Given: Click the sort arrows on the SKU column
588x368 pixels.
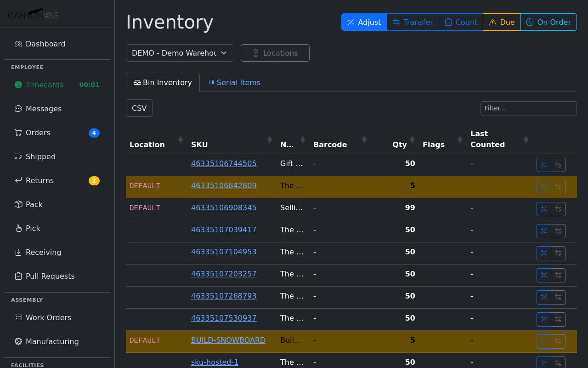Looking at the screenshot, I should click(x=270, y=139).
